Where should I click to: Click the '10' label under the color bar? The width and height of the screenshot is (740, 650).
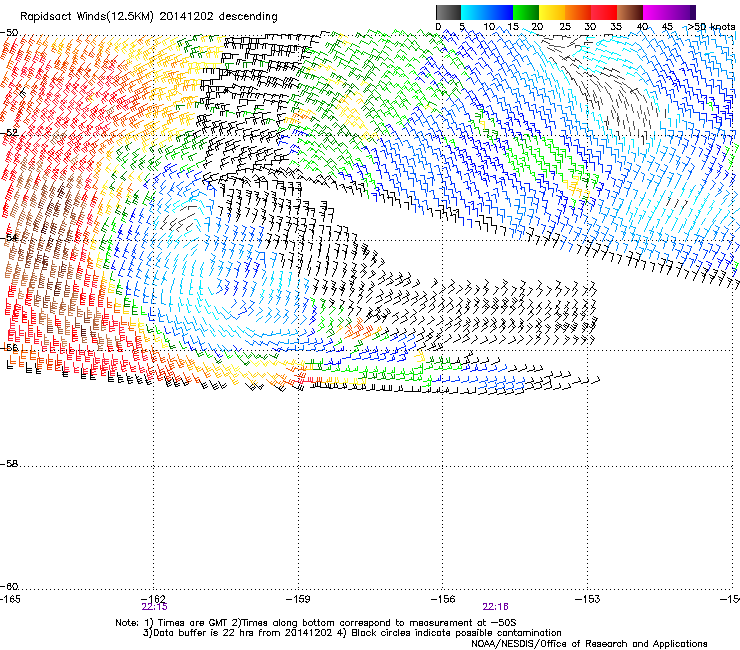pos(489,27)
